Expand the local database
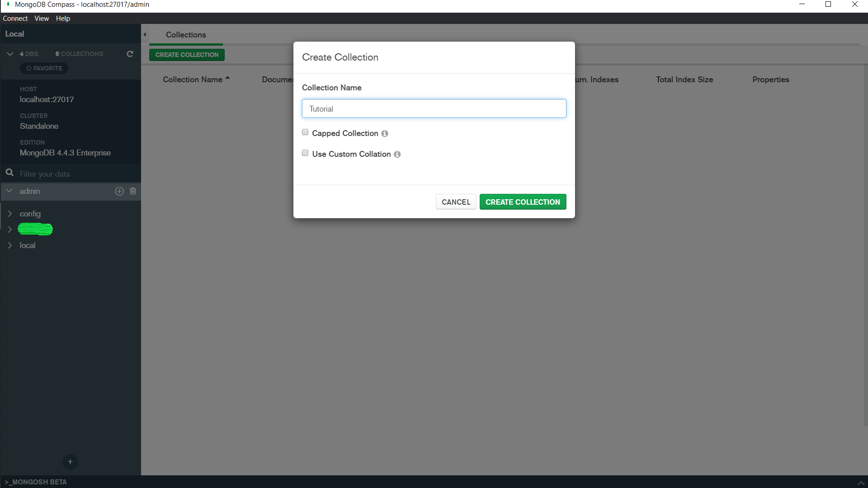The width and height of the screenshot is (868, 488). pos(10,245)
